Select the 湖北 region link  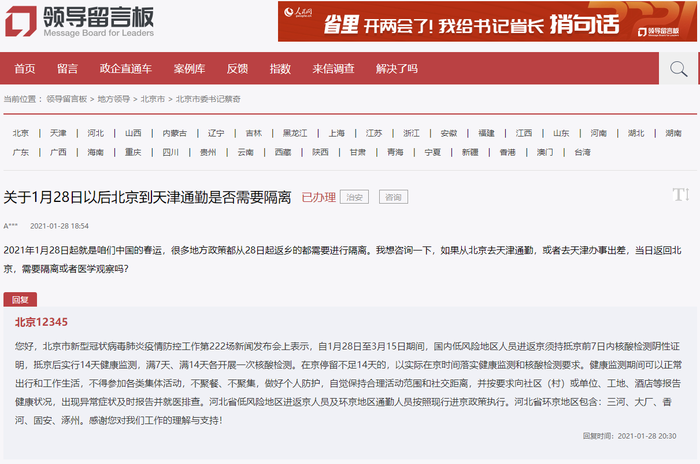[636, 133]
